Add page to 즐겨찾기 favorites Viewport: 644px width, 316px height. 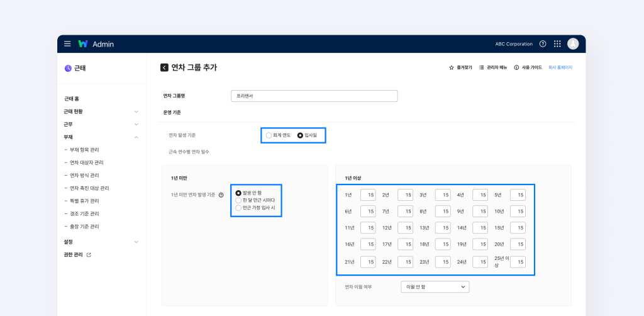(x=460, y=67)
